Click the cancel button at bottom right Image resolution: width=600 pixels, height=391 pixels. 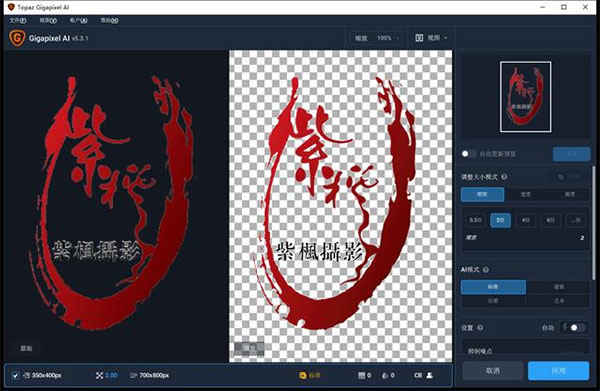[x=492, y=371]
